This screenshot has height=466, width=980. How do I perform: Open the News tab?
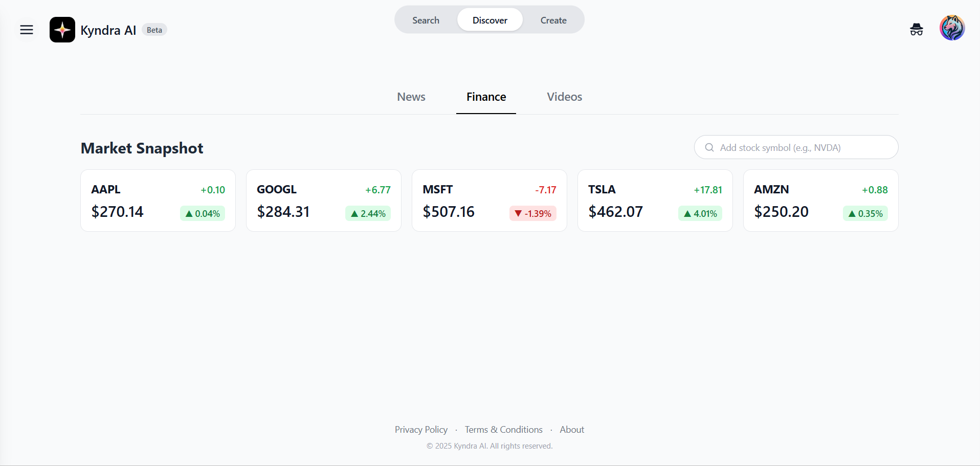click(x=411, y=97)
